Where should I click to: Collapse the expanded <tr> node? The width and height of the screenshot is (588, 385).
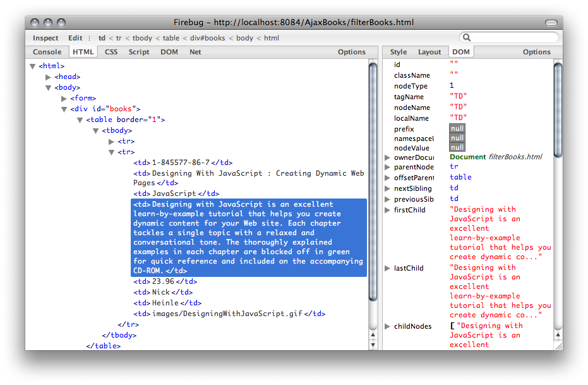(111, 152)
